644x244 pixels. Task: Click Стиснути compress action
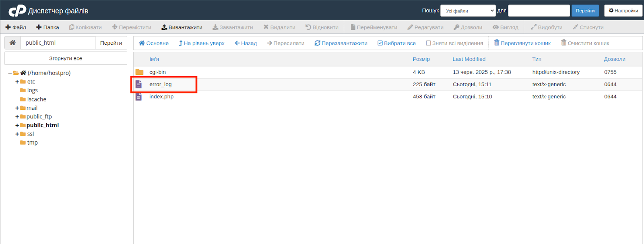[588, 27]
